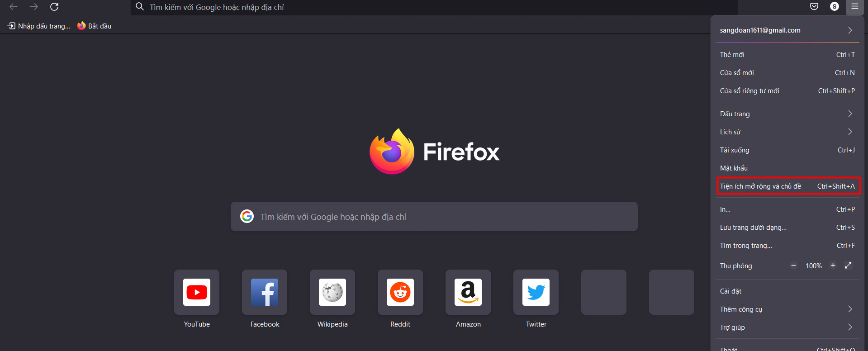
Task: Click the back navigation arrow
Action: click(14, 7)
